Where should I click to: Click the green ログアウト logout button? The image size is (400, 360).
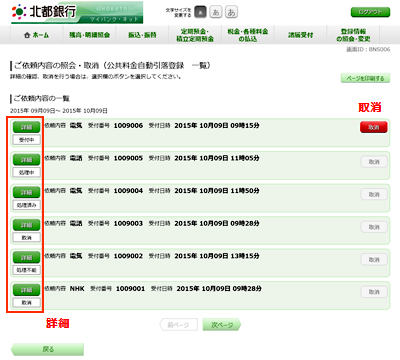(x=370, y=12)
